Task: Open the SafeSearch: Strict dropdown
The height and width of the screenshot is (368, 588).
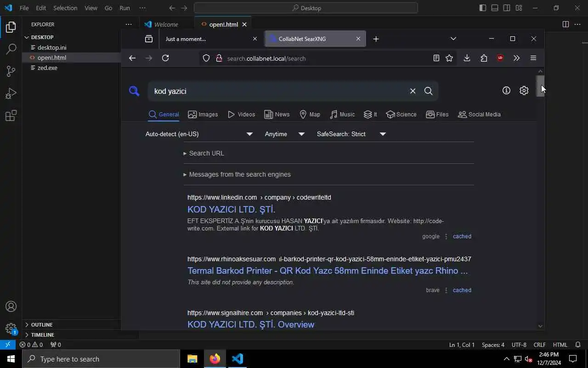Action: tap(351, 134)
